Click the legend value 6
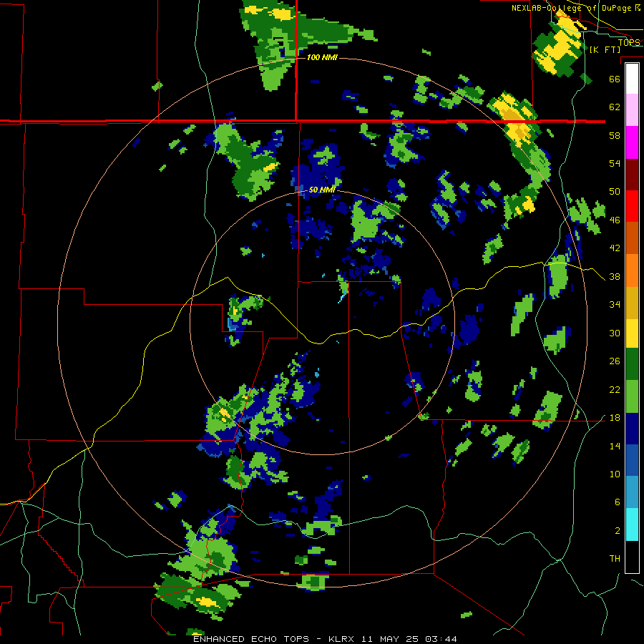The height and width of the screenshot is (644, 644). (618, 502)
